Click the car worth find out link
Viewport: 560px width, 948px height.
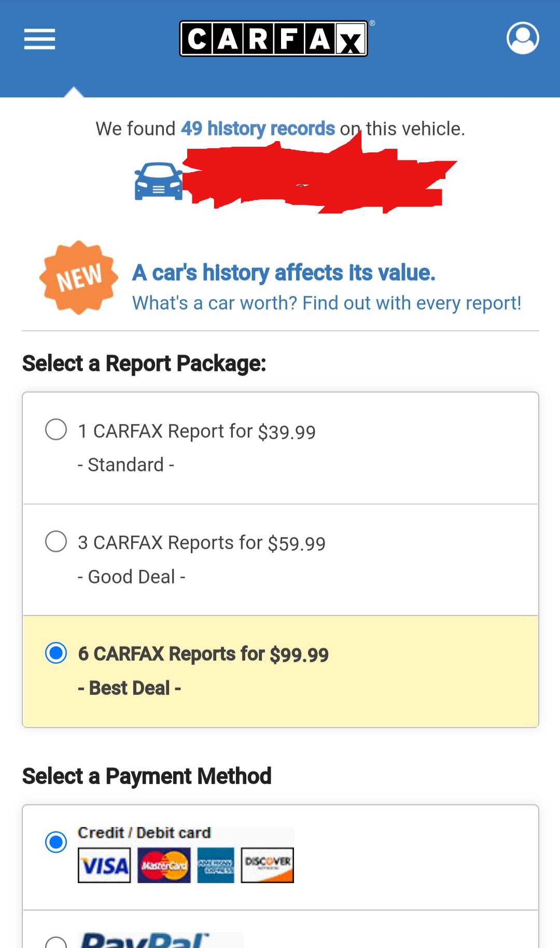(327, 303)
